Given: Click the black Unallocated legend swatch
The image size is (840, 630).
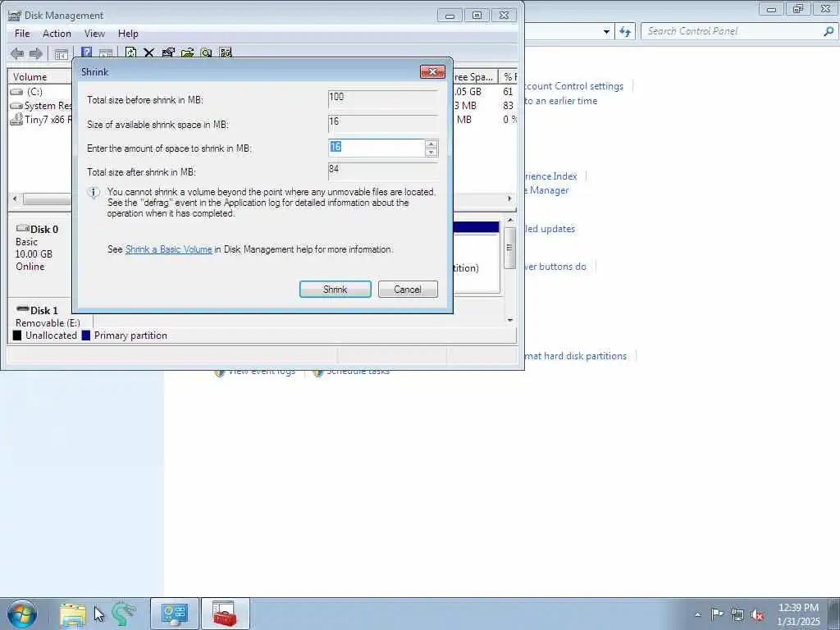Looking at the screenshot, I should pos(17,336).
